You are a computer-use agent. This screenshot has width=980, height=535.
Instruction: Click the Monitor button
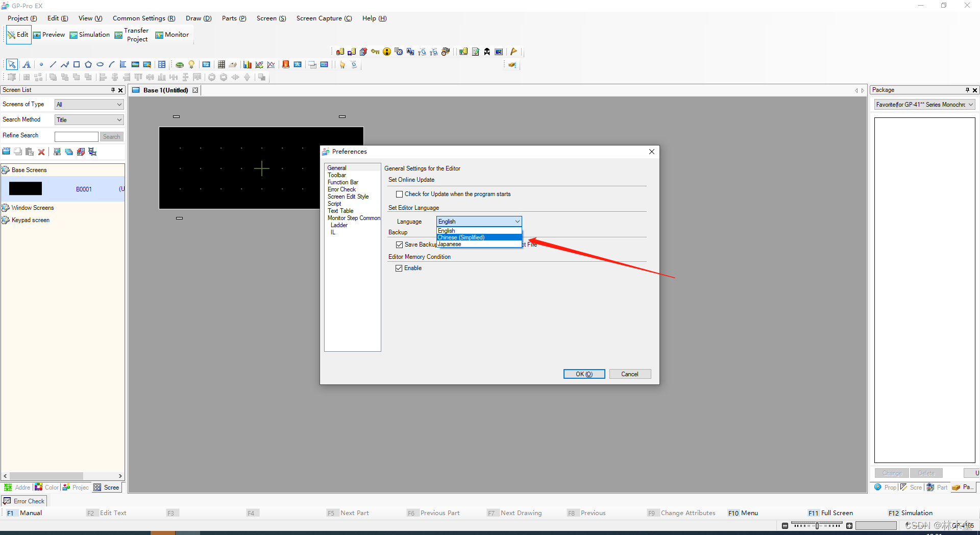point(172,35)
